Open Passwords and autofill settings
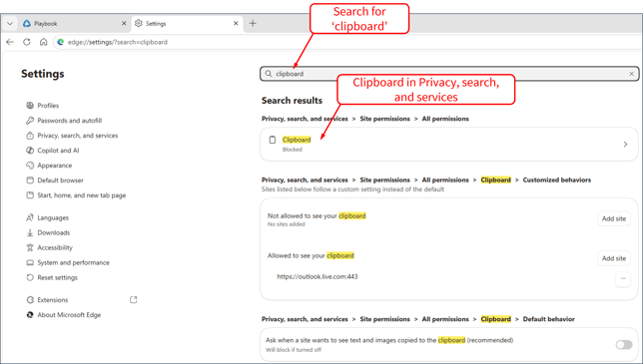This screenshot has height=364, width=643. point(69,121)
